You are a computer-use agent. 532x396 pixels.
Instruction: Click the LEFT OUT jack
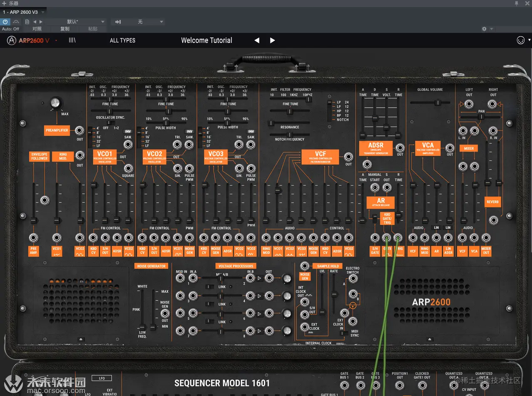(469, 104)
